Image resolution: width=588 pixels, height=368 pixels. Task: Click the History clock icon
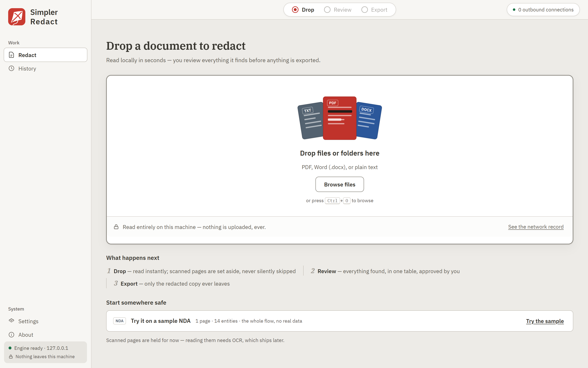[x=11, y=68]
